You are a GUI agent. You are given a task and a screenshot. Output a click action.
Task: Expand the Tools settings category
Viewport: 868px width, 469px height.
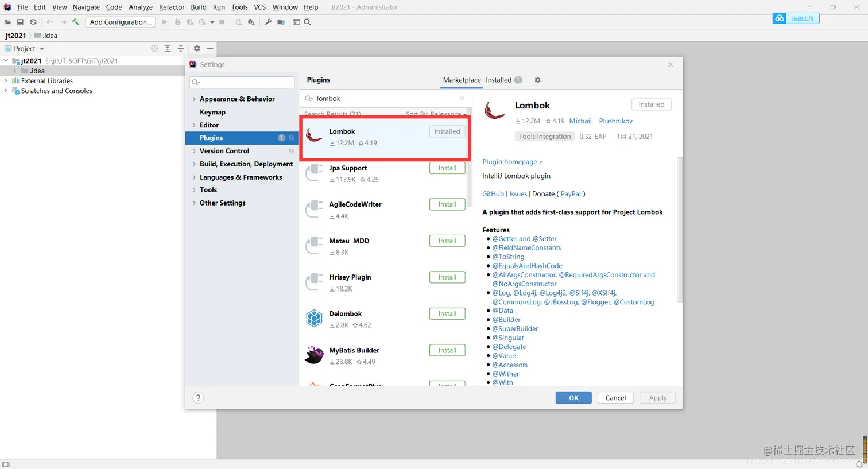pos(194,190)
